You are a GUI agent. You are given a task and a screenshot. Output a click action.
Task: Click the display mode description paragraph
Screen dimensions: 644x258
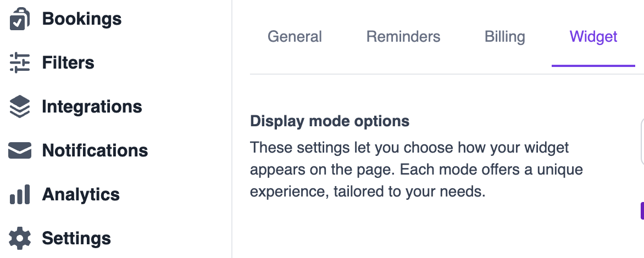pos(416,170)
